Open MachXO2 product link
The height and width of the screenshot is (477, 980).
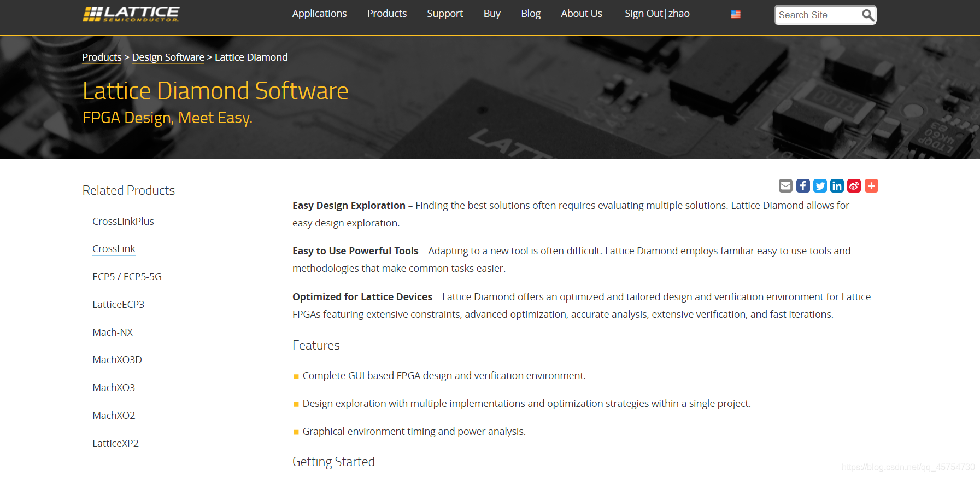click(114, 416)
